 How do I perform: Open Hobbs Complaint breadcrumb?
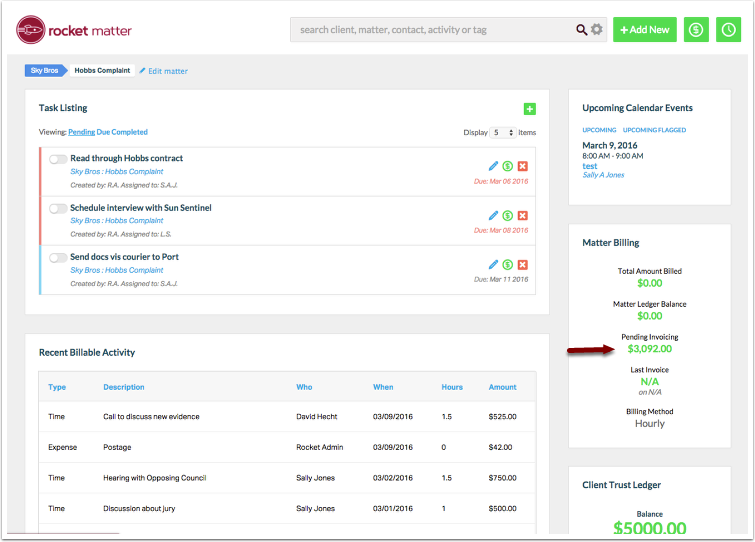pos(102,70)
